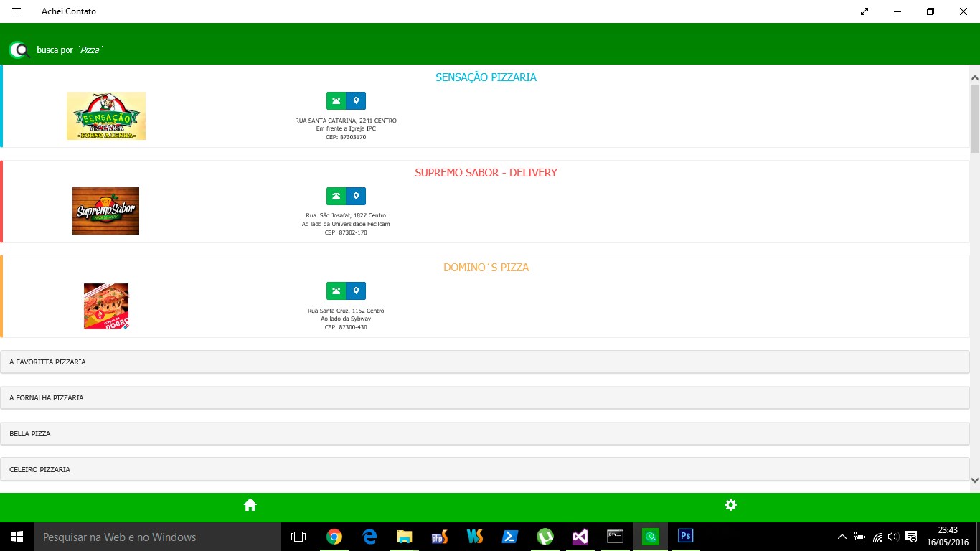Screen dimensions: 980x551
Task: Click address 'Rua. São Josafat, 1827 Centro'
Action: [346, 215]
